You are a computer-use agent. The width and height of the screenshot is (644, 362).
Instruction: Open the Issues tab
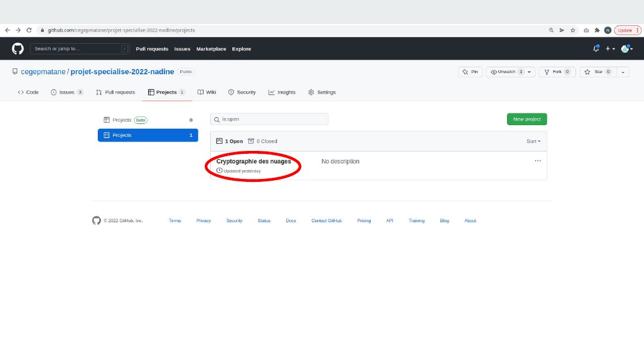[67, 92]
